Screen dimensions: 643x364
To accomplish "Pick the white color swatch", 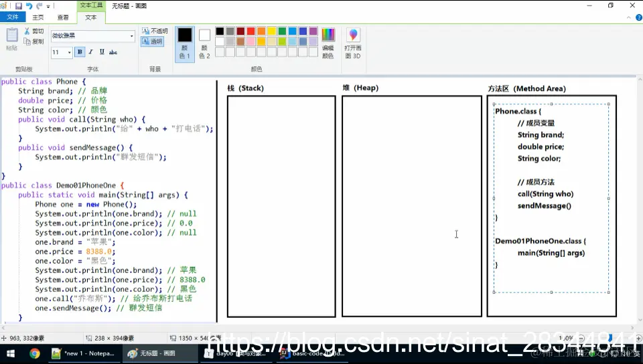I will [x=220, y=41].
